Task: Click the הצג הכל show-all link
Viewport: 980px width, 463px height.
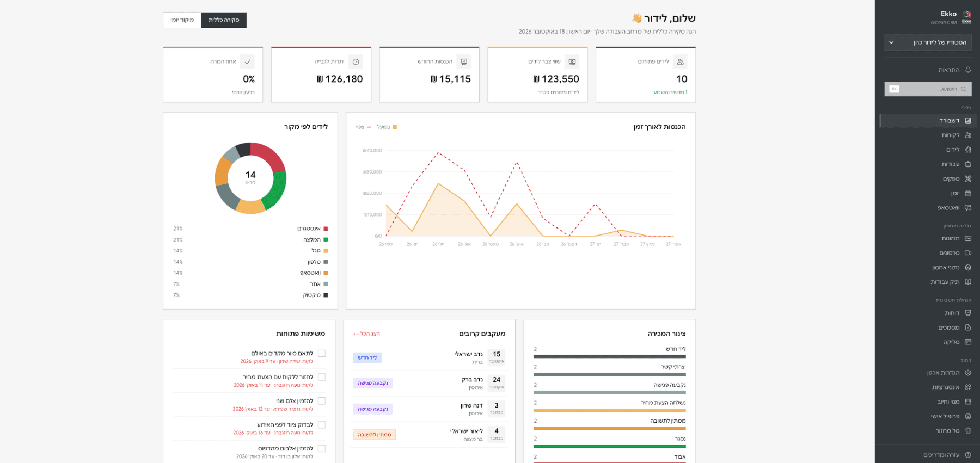Action: tap(366, 334)
